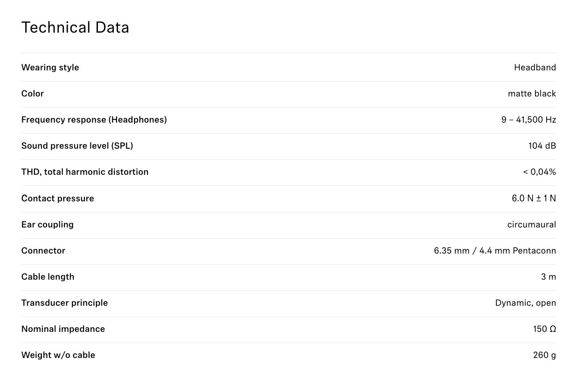Click the matte black value
This screenshot has width=577, height=392.
pos(532,94)
